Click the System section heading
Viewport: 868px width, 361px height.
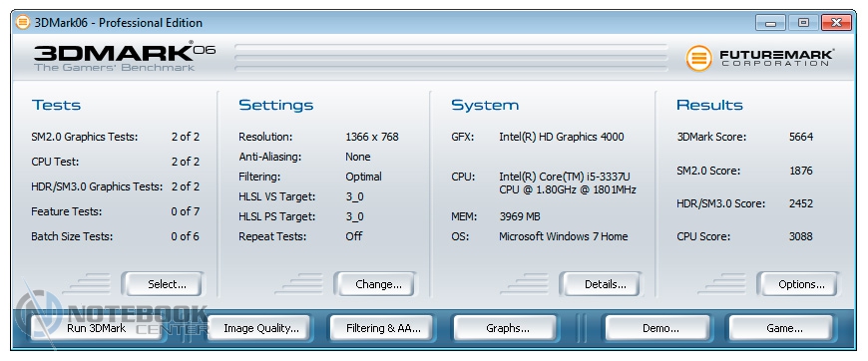tap(485, 105)
